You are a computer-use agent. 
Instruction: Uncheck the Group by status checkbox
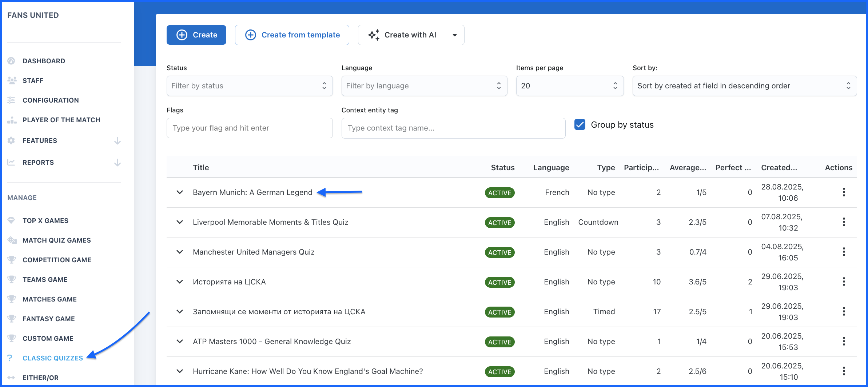(x=580, y=125)
